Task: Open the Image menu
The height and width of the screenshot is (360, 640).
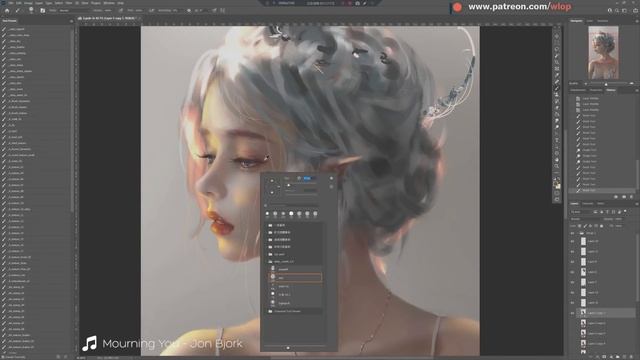Action: [28, 3]
